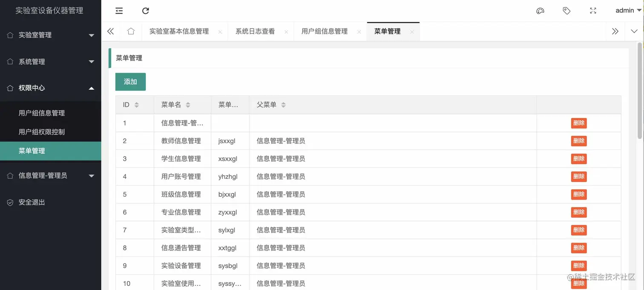Open the admin user dropdown
644x290 pixels.
[x=628, y=11]
